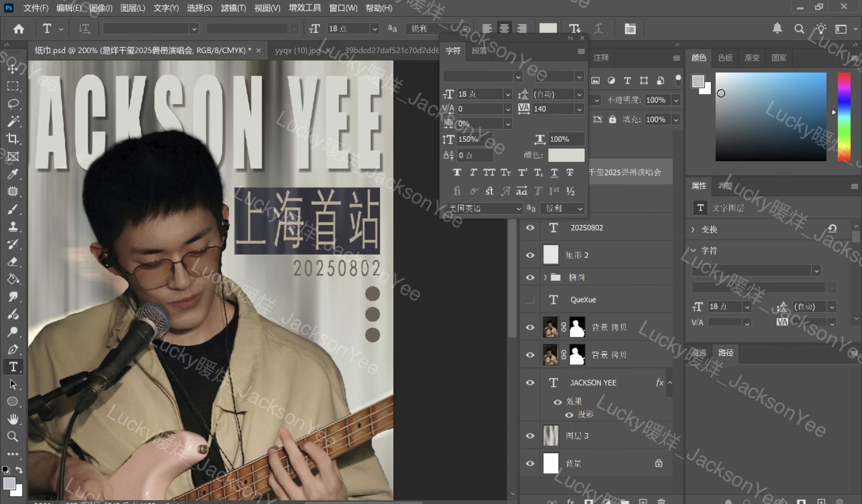Hide the 椭圆 group layer
862x504 pixels.
pyautogui.click(x=530, y=277)
